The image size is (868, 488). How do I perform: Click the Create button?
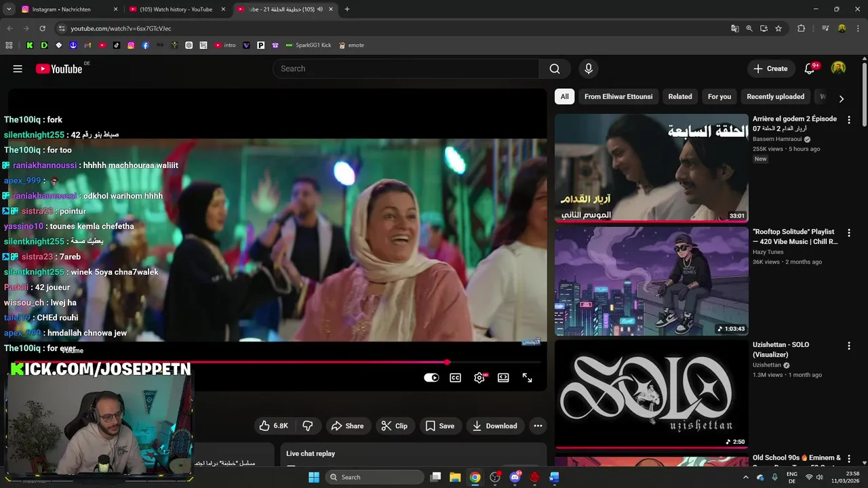[x=770, y=68]
